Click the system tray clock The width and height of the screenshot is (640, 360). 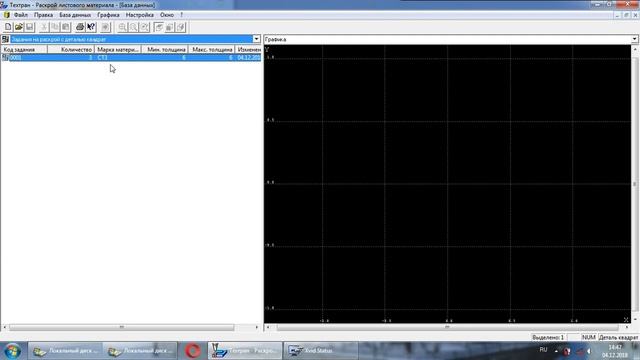(615, 351)
